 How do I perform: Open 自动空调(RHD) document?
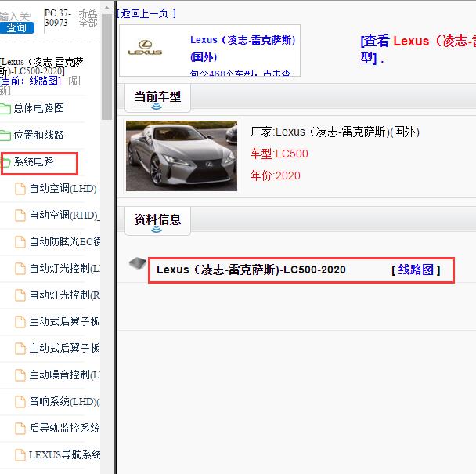[65, 215]
